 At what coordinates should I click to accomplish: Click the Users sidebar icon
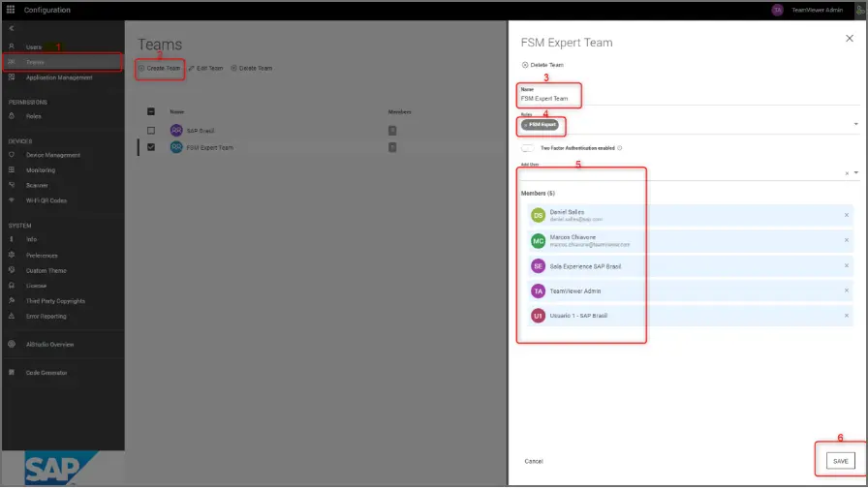11,46
